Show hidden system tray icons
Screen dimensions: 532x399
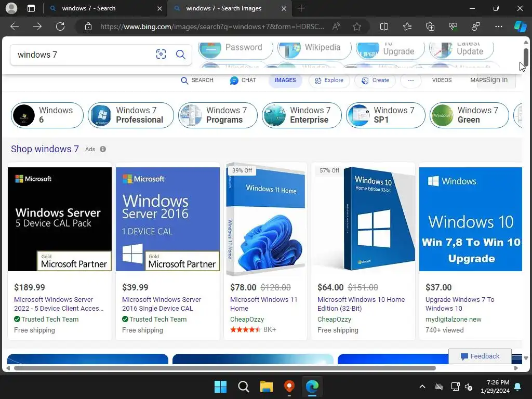pyautogui.click(x=422, y=387)
